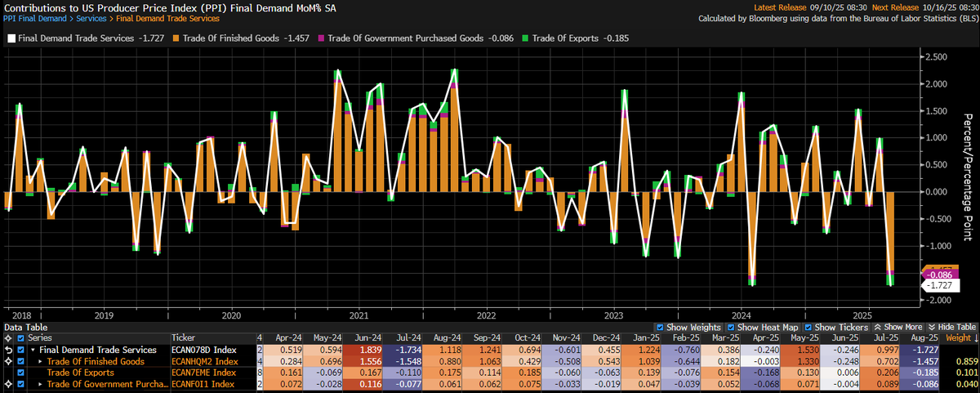Screen dimensions: 980x393
Task: Click the crosshair icon in table header
Action: tap(8, 337)
